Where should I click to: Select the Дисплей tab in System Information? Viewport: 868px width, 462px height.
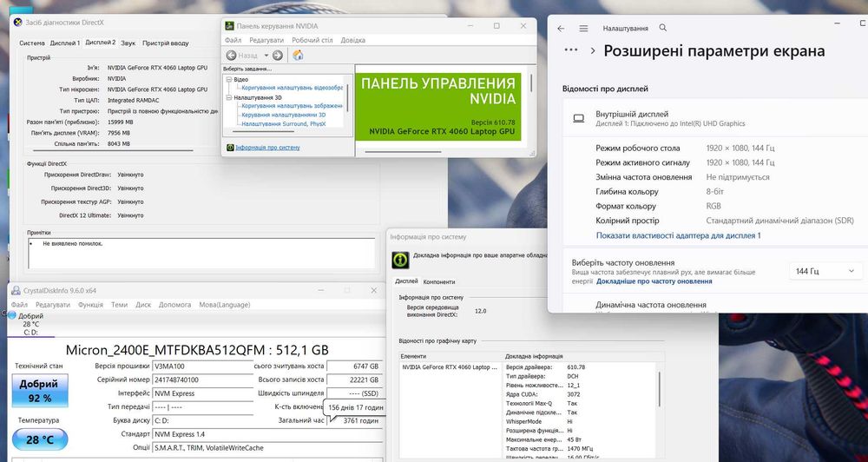[406, 281]
